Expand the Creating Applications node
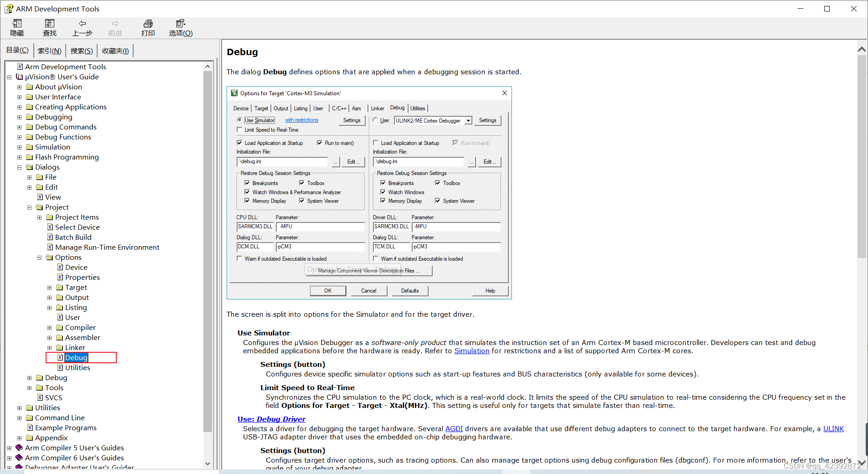 pyautogui.click(x=19, y=107)
